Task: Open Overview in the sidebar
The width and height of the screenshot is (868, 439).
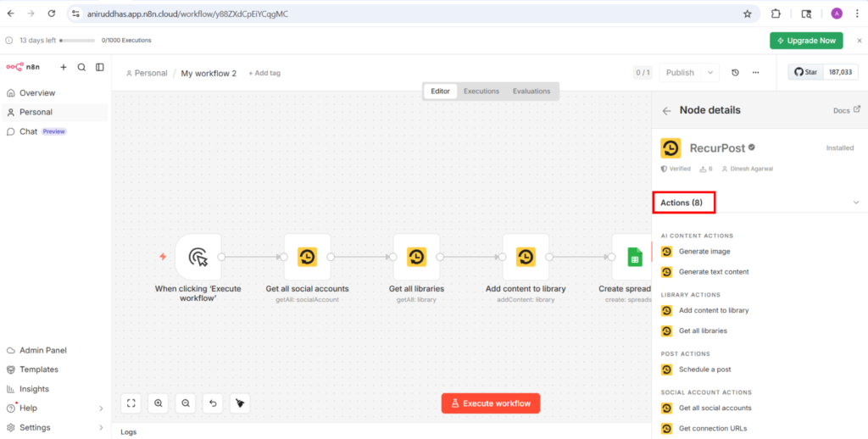Action: click(55, 93)
